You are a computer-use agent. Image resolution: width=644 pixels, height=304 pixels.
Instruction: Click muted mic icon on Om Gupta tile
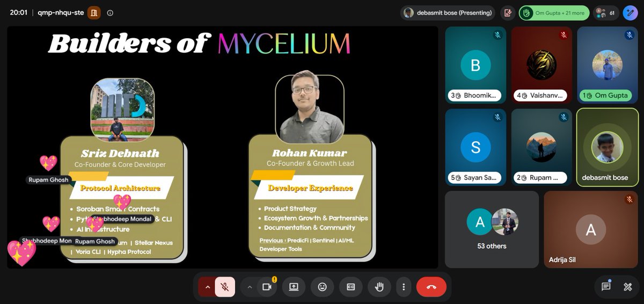(x=630, y=35)
